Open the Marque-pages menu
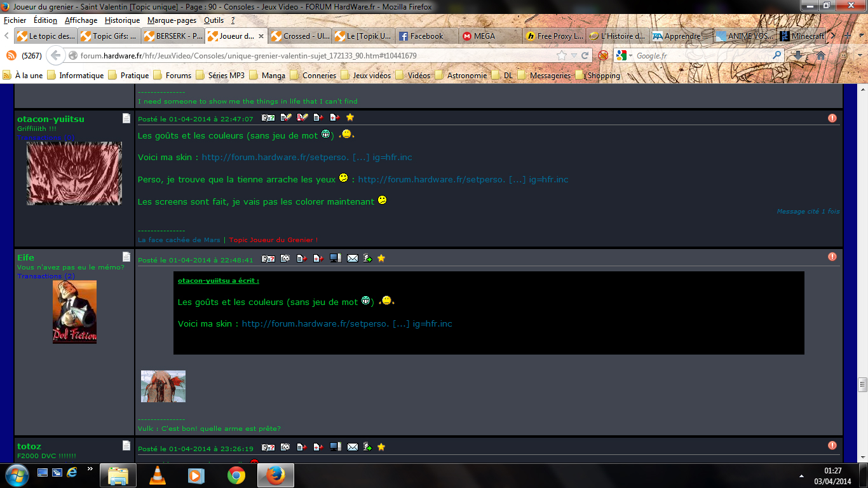The width and height of the screenshot is (868, 488). (x=172, y=20)
